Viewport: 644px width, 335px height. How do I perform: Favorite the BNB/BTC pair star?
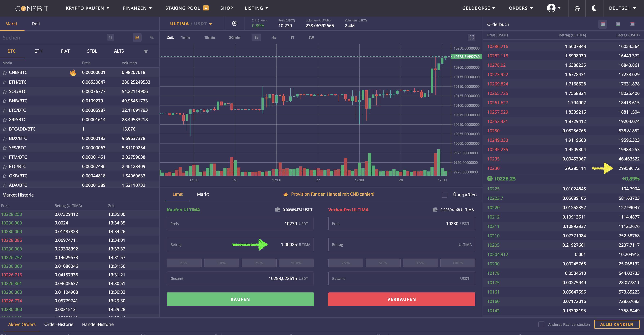click(x=5, y=101)
